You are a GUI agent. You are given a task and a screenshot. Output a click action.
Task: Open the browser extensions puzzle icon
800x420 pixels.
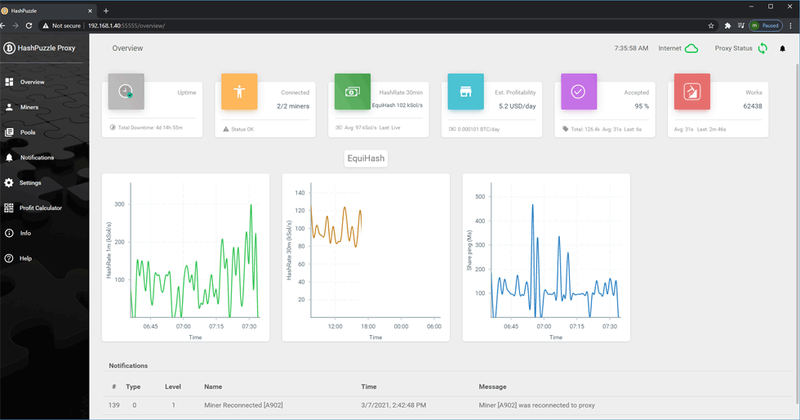tap(728, 26)
